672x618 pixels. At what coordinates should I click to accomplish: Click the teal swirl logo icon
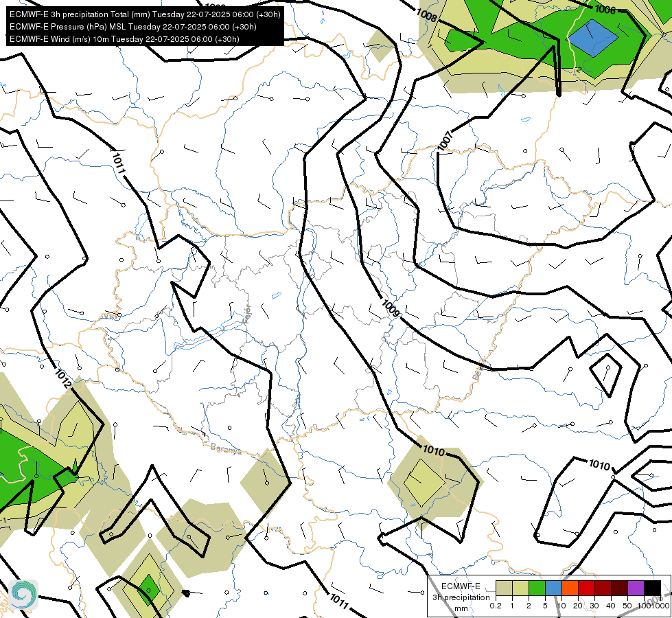click(x=23, y=595)
